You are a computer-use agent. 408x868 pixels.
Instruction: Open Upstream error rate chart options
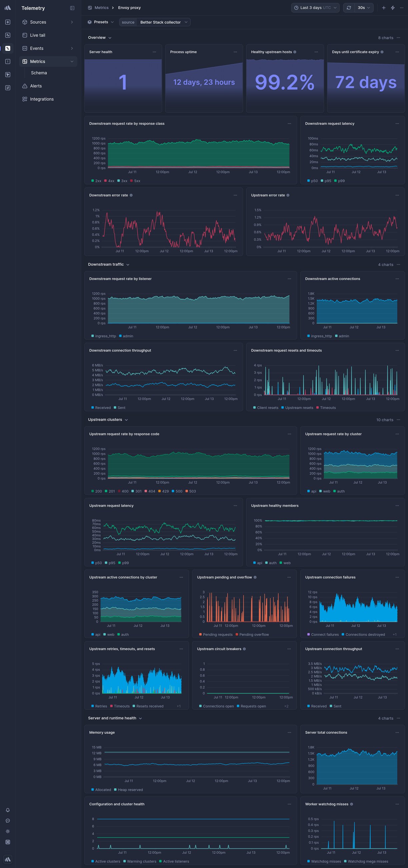pyautogui.click(x=397, y=195)
